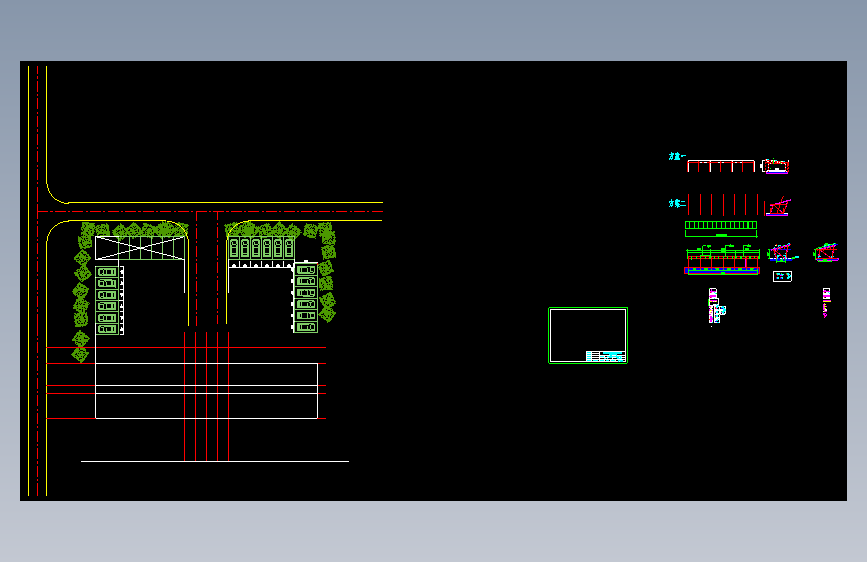Select the cyan title block in sheet frame

point(605,356)
